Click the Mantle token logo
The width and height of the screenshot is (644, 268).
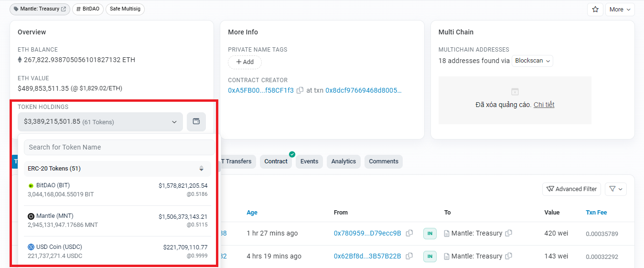tap(31, 216)
